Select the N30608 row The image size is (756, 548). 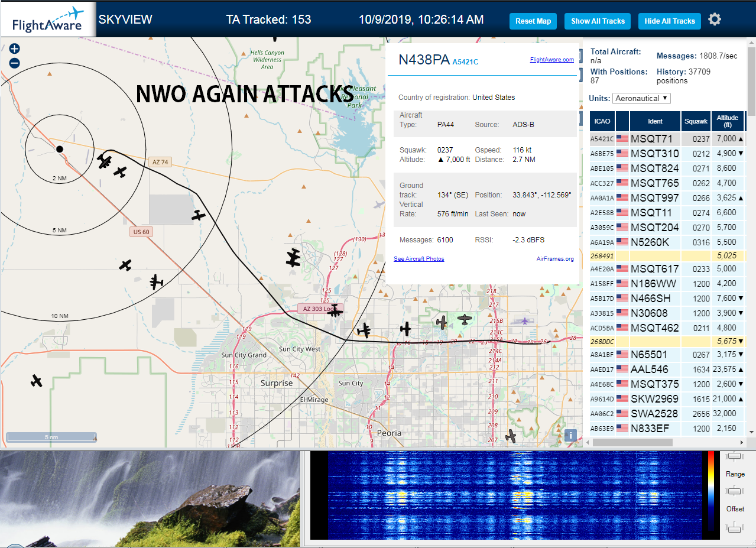pos(667,313)
